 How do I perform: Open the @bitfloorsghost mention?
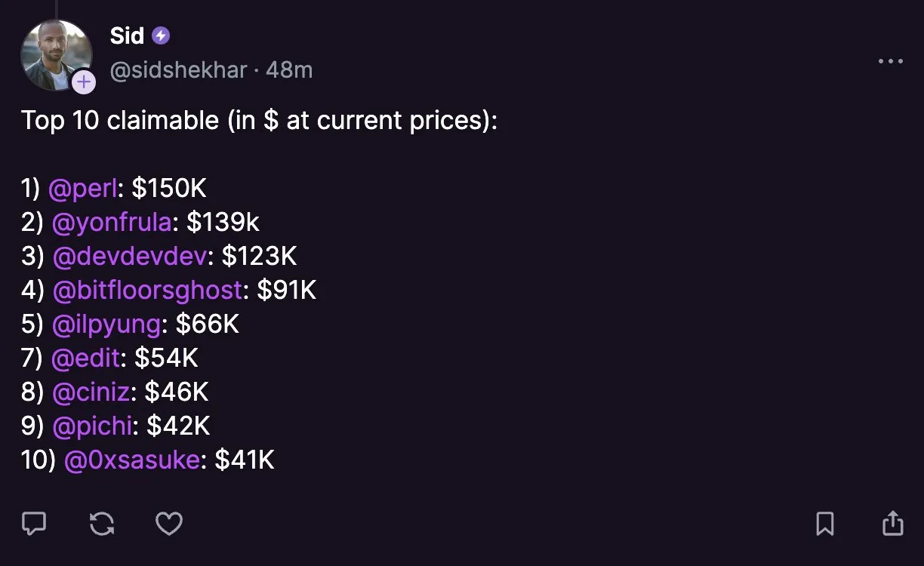click(x=148, y=291)
